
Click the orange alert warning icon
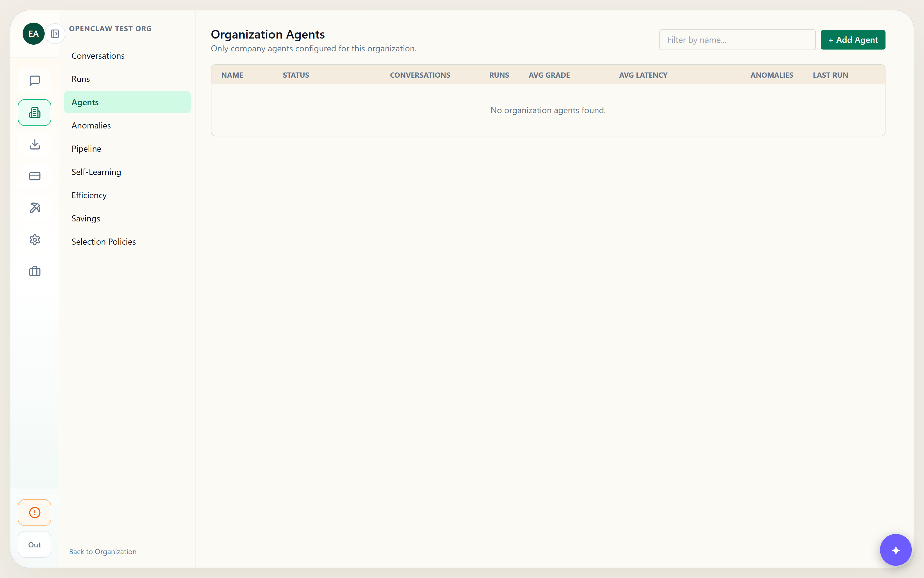(35, 512)
